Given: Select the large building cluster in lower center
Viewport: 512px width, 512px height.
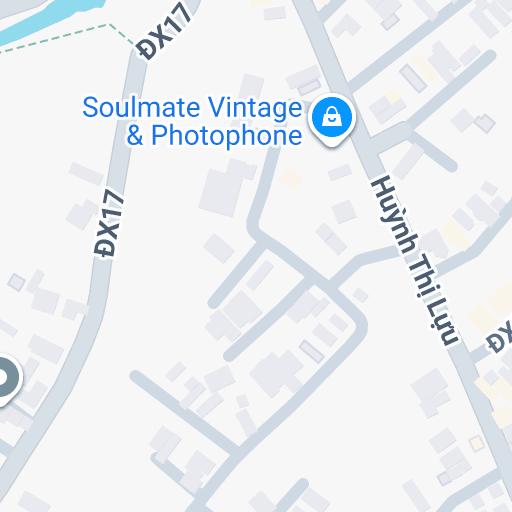Looking at the screenshot, I should 277,373.
